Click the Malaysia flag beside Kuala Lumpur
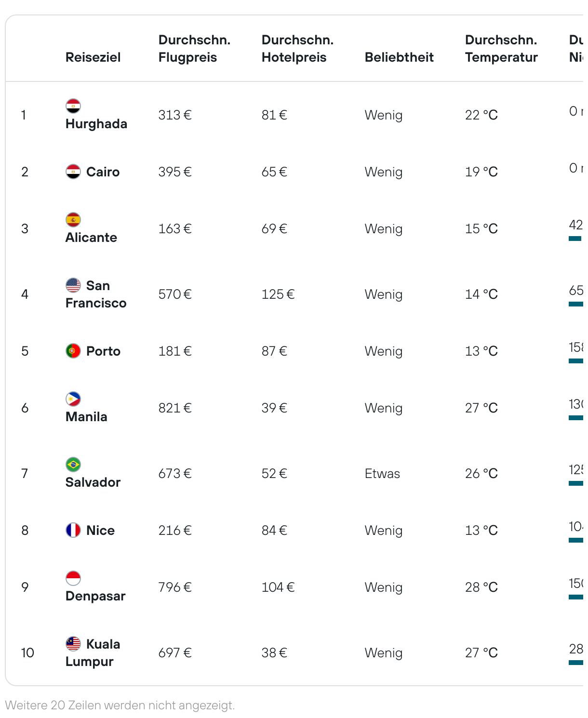This screenshot has height=718, width=588. pos(73,644)
